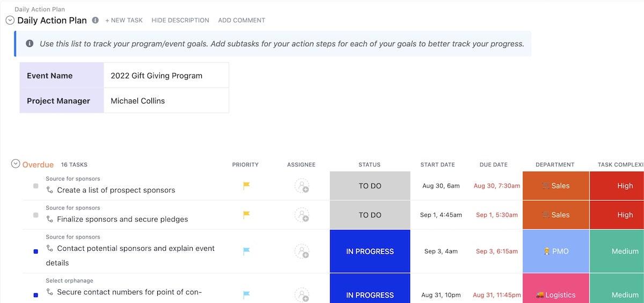Click yellow priority flag for Create a list task

point(246,186)
